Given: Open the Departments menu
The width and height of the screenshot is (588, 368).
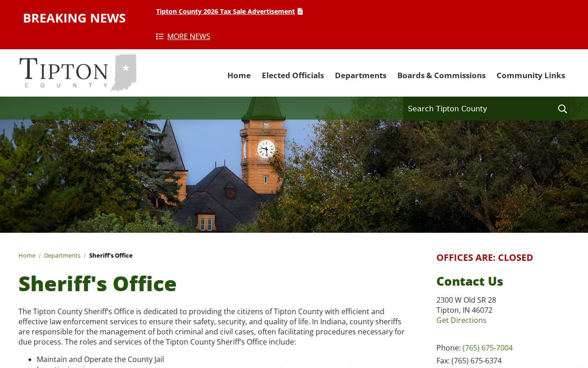Looking at the screenshot, I should [x=361, y=75].
